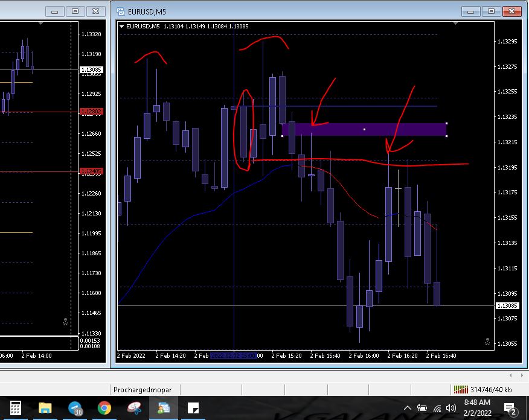Viewport: 529px width, 420px height.
Task: Click the red 1.12405 price label
Action: tap(91, 171)
